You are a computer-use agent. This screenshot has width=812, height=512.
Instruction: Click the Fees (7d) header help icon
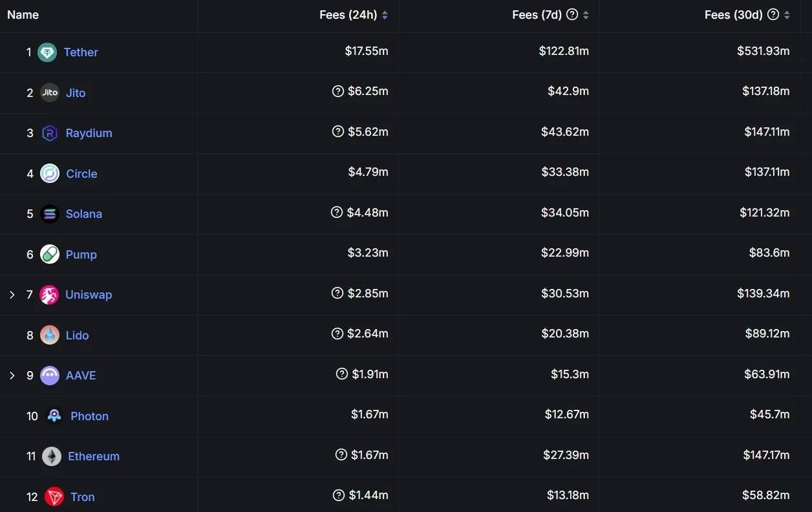click(572, 14)
